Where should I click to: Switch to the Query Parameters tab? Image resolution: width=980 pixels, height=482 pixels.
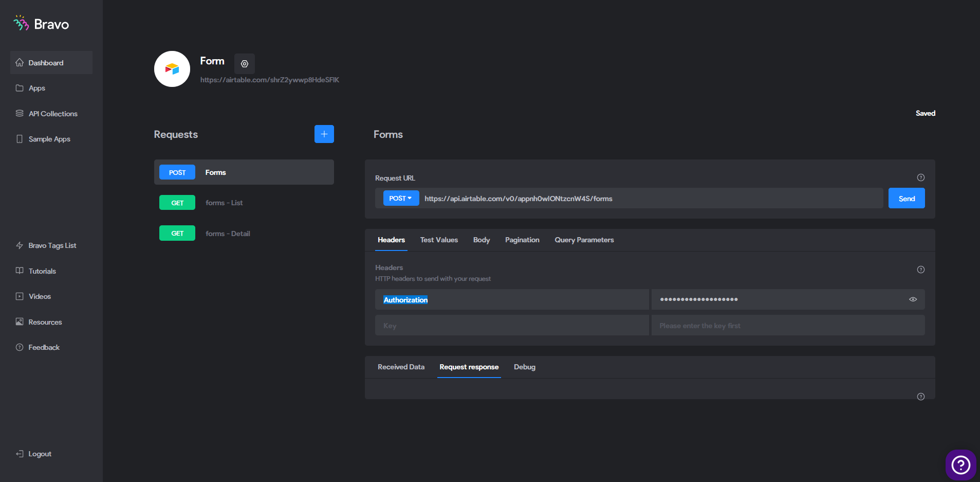(584, 240)
